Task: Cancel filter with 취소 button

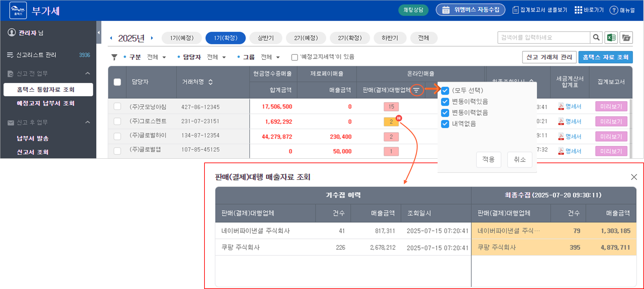Action: click(x=520, y=160)
